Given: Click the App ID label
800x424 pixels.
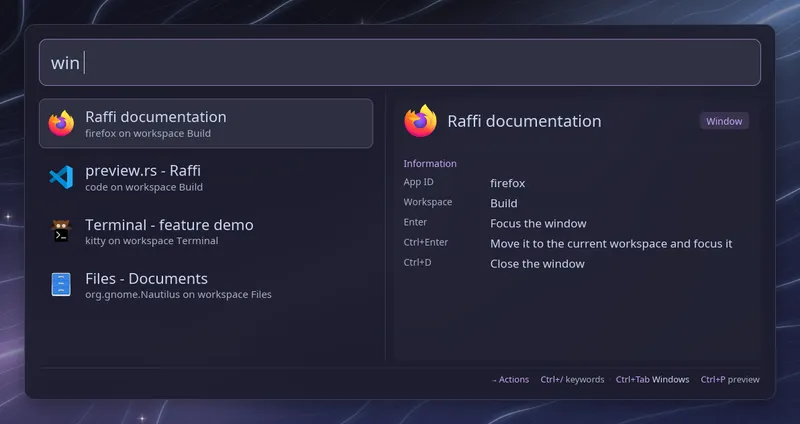Looking at the screenshot, I should 418,182.
